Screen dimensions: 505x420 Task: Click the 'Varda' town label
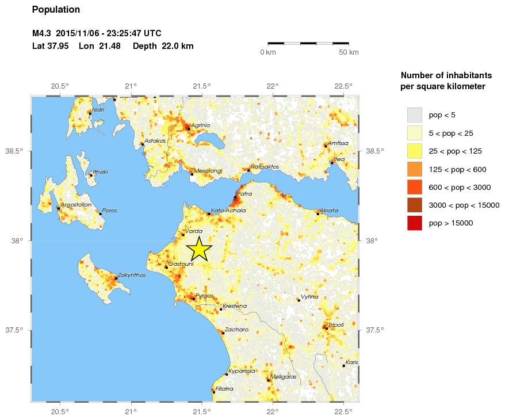194,231
